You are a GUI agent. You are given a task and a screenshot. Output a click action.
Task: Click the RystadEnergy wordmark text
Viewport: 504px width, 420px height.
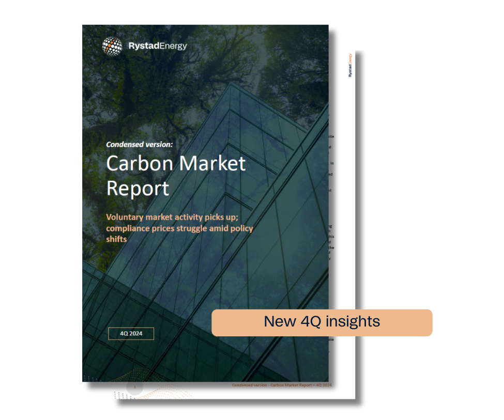pos(158,46)
